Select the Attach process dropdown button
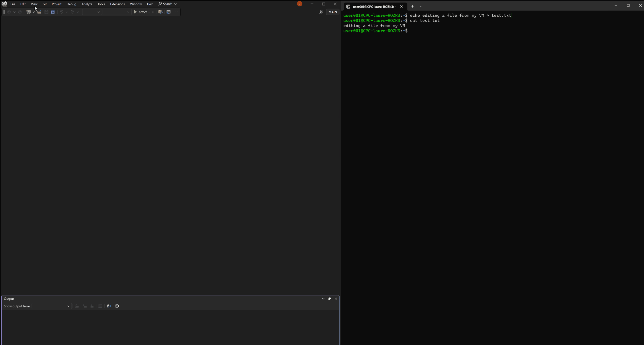Screen dimensions: 644x345 152,11
